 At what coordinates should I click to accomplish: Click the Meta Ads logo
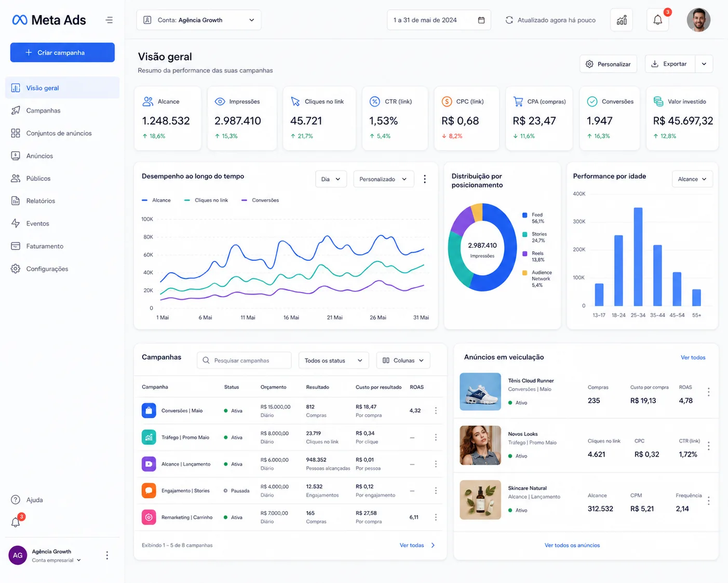(49, 20)
